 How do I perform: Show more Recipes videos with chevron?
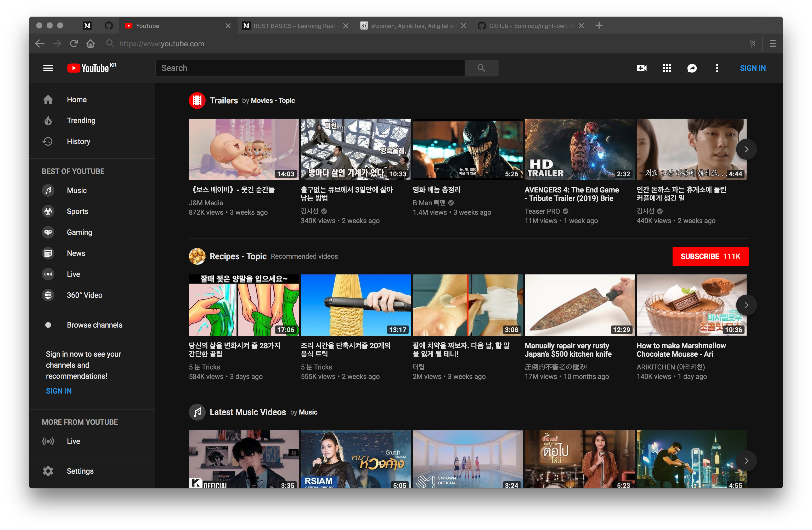(746, 305)
